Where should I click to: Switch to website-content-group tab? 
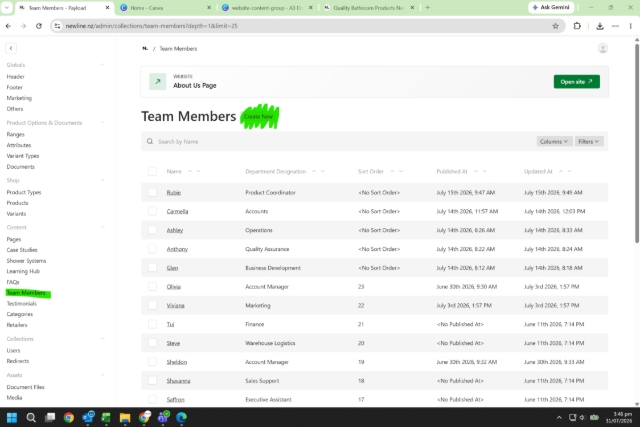click(x=267, y=8)
